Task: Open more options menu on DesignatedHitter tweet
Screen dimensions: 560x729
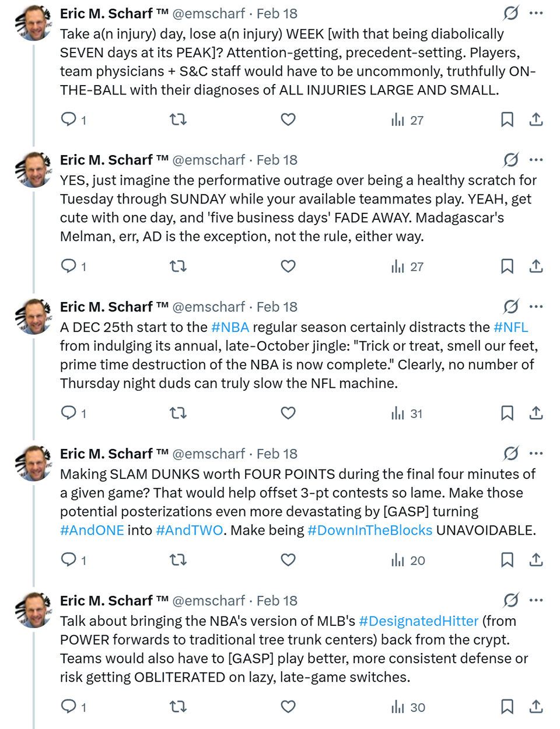Action: point(536,600)
